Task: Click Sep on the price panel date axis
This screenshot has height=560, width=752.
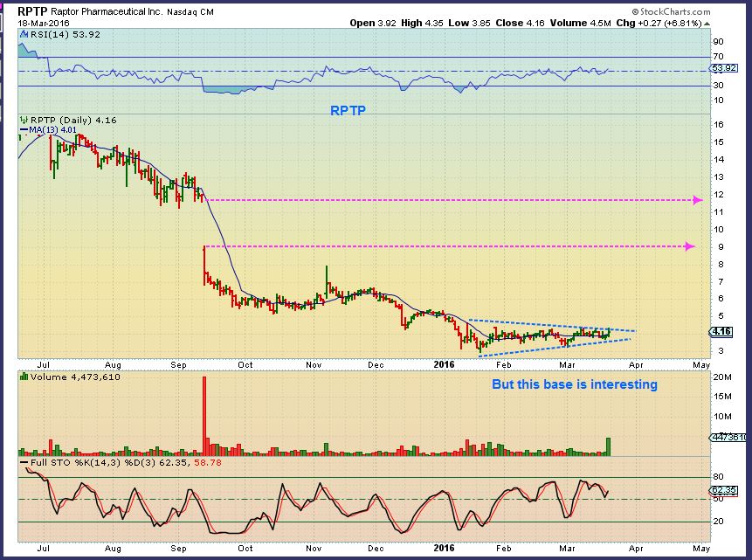Action: [178, 365]
